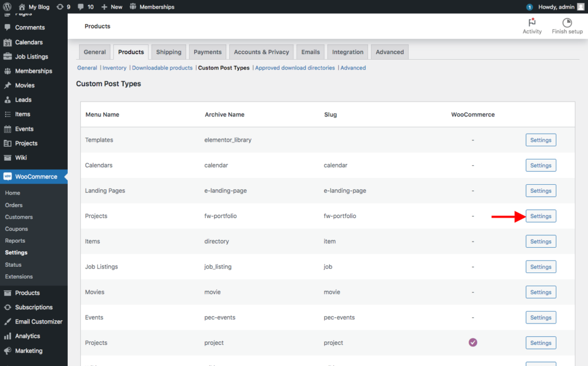
Task: Go to WooCommerce Customers submenu
Action: [x=19, y=217]
